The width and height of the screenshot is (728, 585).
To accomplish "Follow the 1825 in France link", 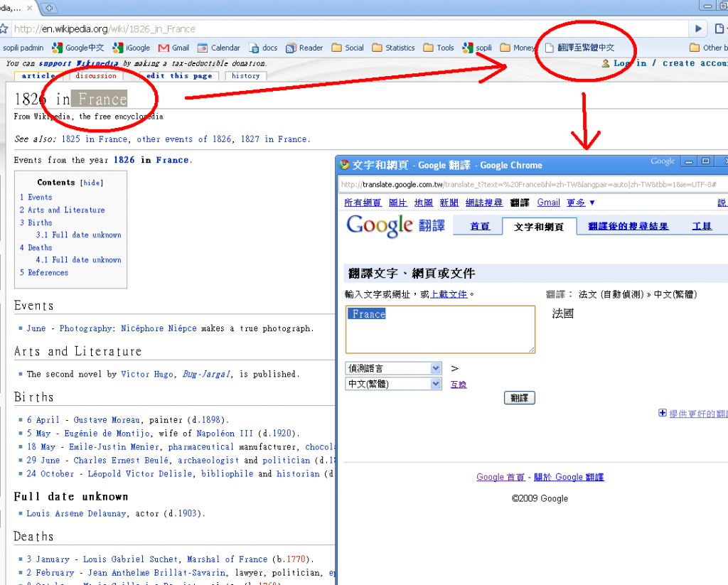I will click(94, 139).
